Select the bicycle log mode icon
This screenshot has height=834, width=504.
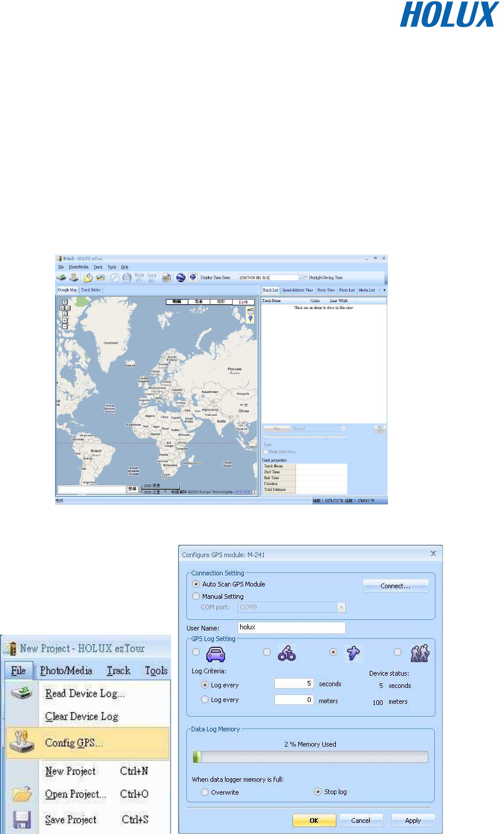pyautogui.click(x=287, y=653)
